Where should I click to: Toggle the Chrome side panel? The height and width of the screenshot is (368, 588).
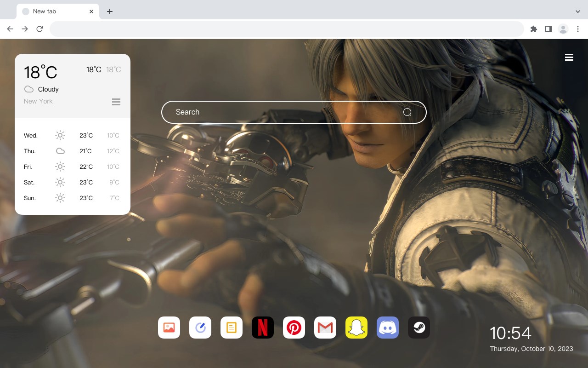point(548,29)
